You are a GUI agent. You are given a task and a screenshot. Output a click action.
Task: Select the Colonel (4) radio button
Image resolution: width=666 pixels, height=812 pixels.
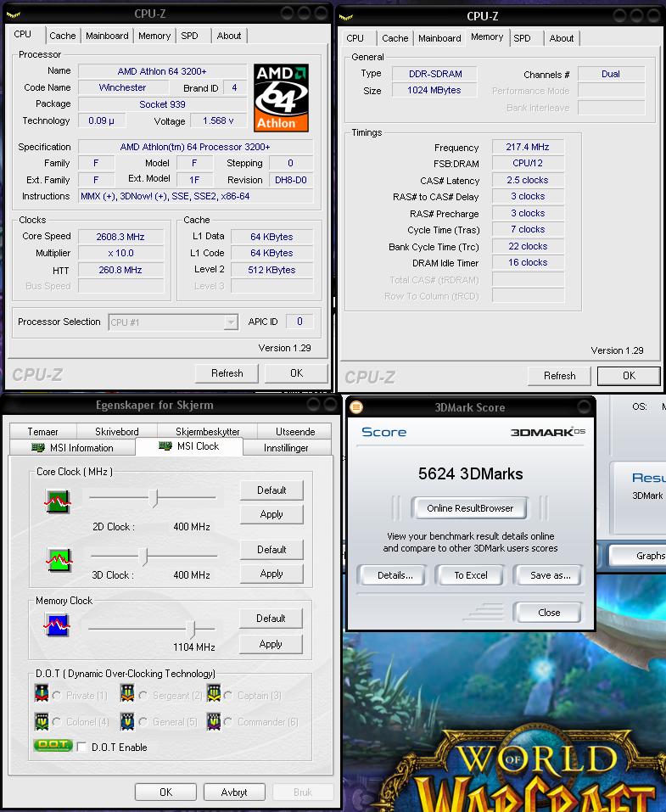57,721
